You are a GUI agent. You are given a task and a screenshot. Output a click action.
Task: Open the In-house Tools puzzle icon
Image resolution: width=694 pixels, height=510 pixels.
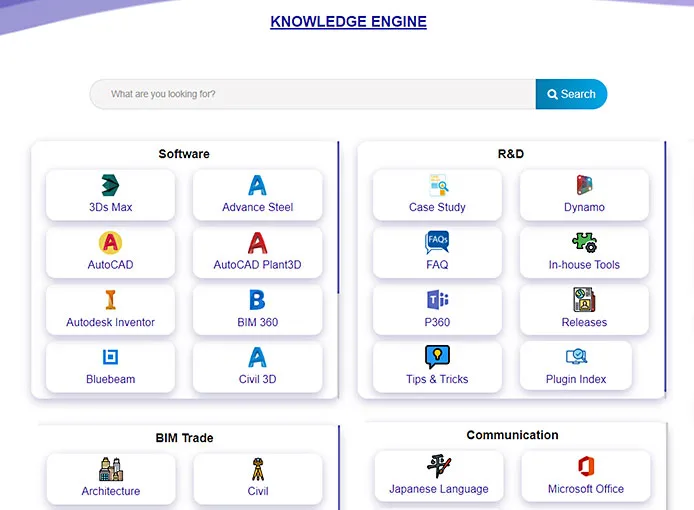pyautogui.click(x=584, y=243)
